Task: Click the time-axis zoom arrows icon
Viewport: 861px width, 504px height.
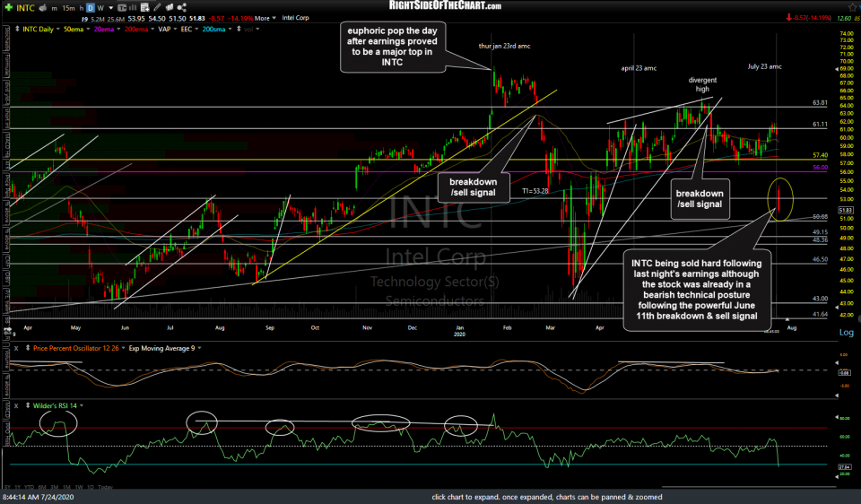Action: click(8, 331)
